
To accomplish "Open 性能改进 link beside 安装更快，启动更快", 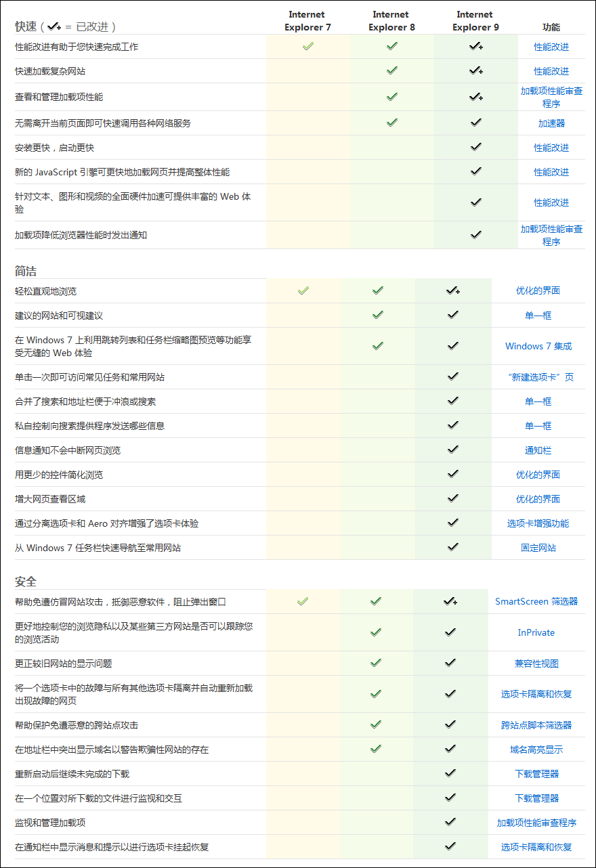I will click(551, 148).
